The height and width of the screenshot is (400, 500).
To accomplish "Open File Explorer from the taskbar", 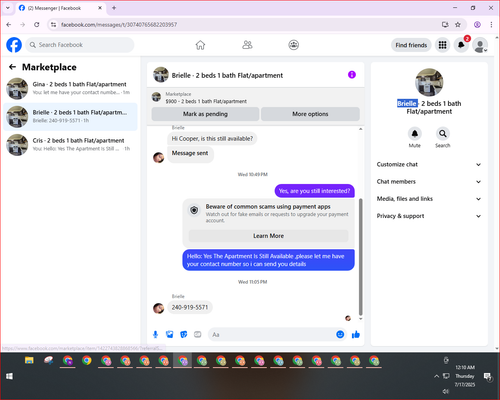I will (29, 360).
